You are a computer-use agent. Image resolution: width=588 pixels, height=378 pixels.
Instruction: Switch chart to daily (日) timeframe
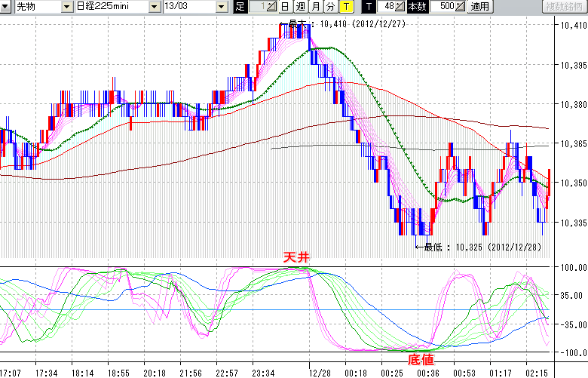[284, 7]
